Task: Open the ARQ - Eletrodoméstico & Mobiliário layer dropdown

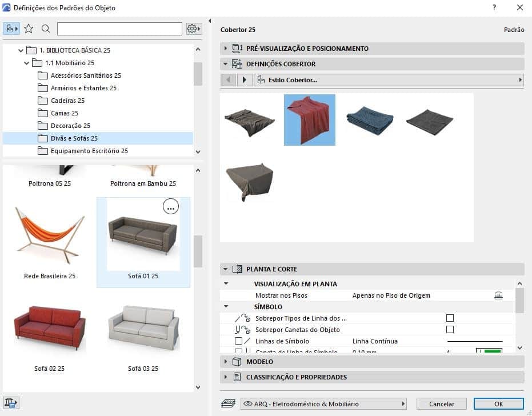Action: [323, 403]
